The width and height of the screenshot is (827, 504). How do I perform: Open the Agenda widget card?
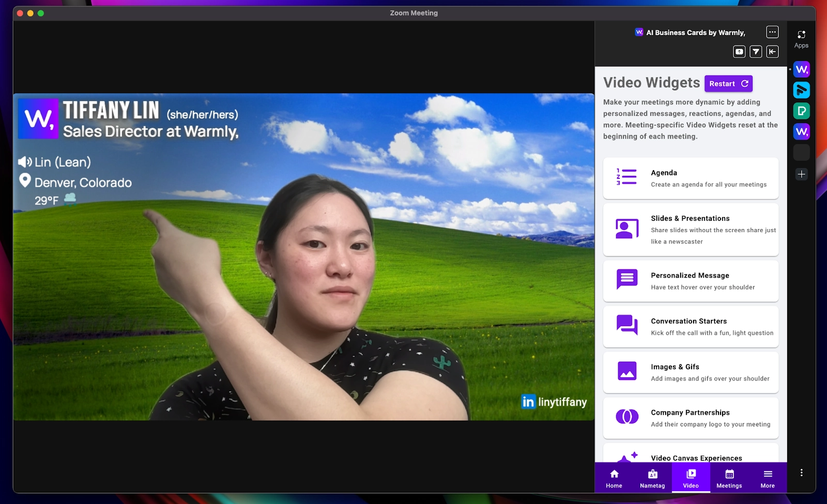pyautogui.click(x=691, y=178)
